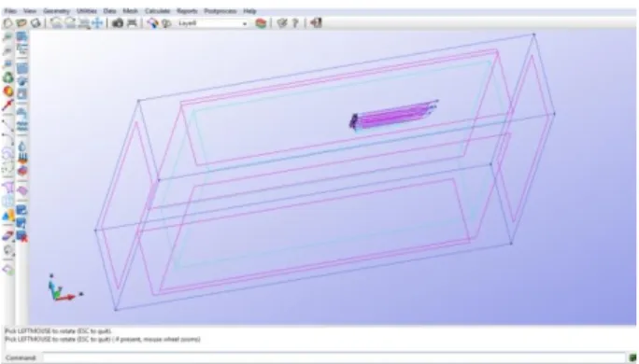Select the straight Create line tool
This screenshot has width=639, height=364.
pyautogui.click(x=7, y=125)
